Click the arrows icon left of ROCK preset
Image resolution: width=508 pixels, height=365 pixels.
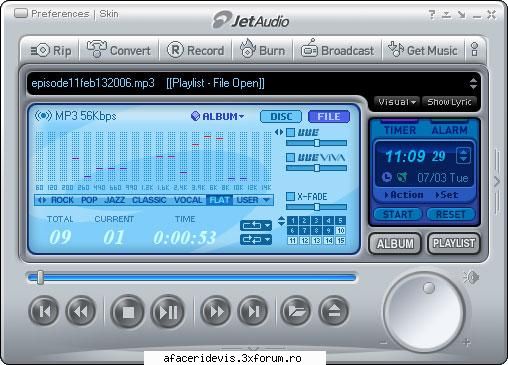[x=42, y=200]
